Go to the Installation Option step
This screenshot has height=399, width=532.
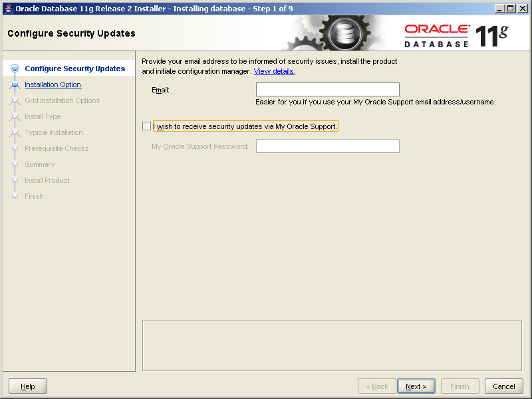point(53,84)
